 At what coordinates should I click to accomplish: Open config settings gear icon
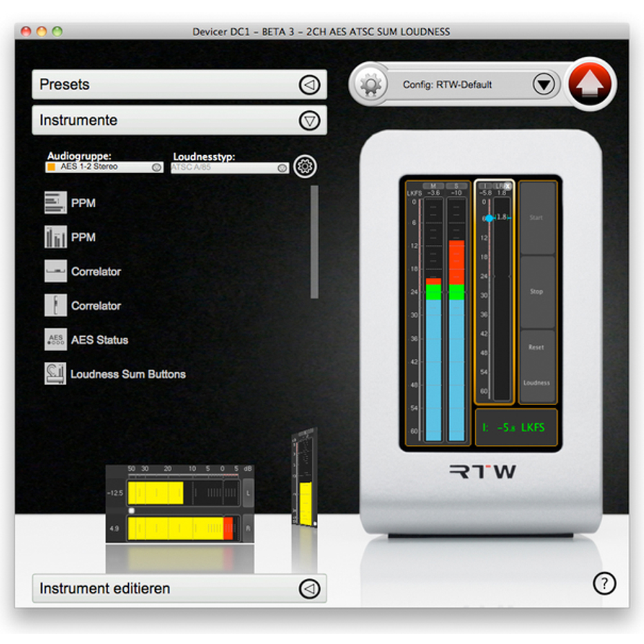tap(370, 84)
